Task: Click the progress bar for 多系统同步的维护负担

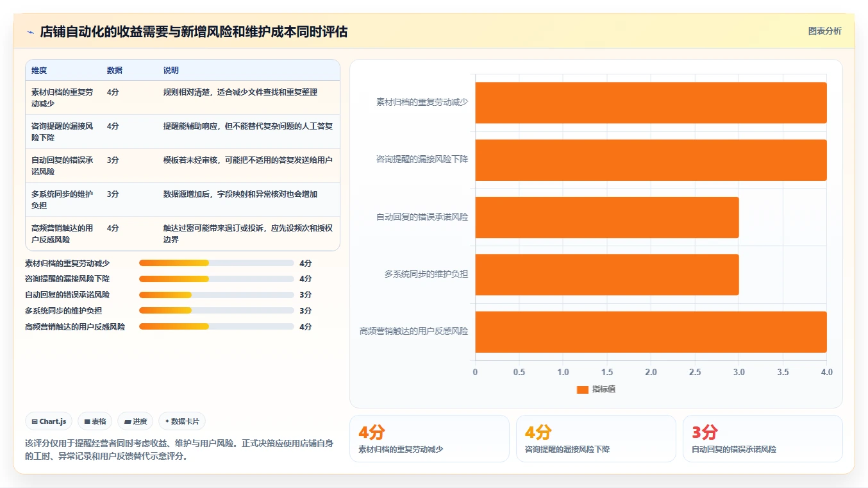Action: [x=217, y=311]
